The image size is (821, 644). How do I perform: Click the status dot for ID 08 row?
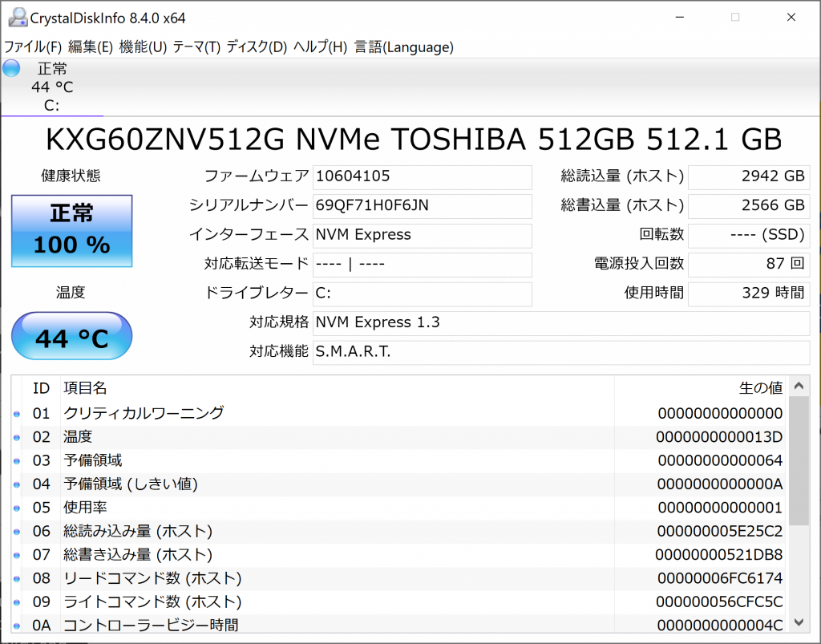pyautogui.click(x=17, y=579)
